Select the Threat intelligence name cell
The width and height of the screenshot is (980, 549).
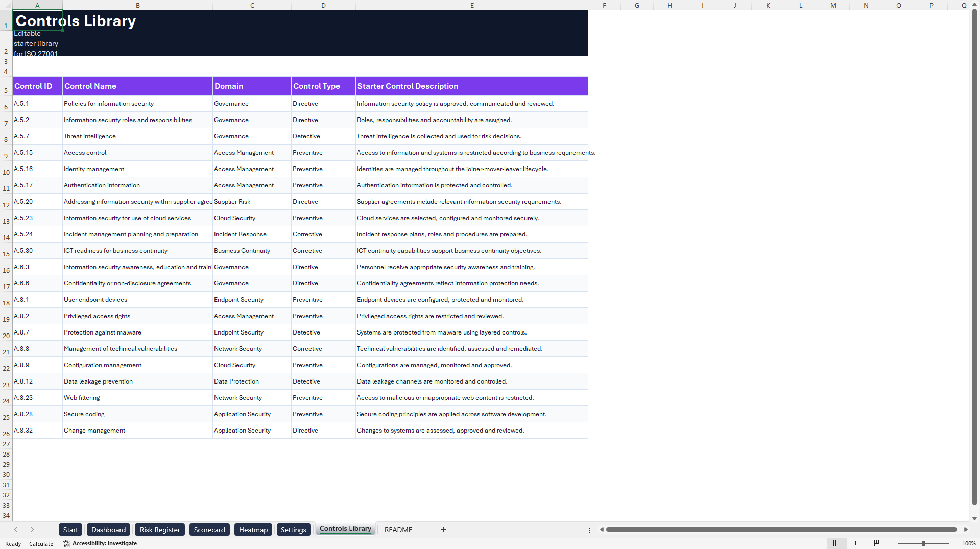[x=137, y=136]
